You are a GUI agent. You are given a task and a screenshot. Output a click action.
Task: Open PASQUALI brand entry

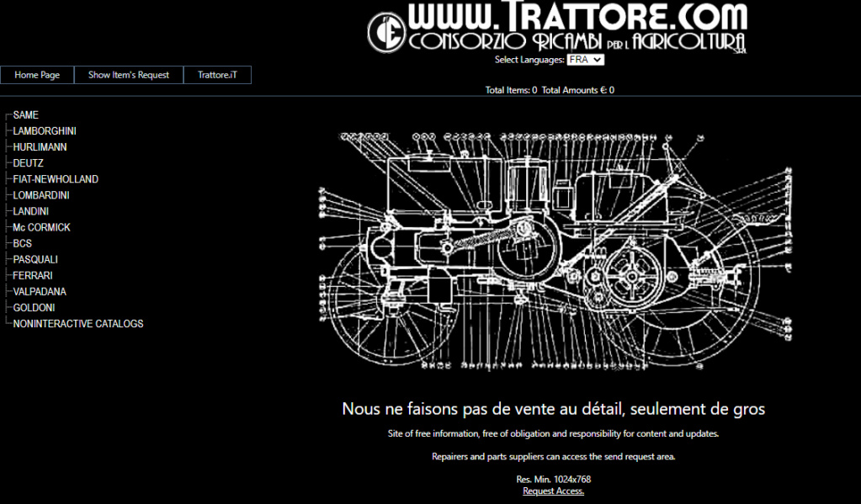click(x=35, y=259)
